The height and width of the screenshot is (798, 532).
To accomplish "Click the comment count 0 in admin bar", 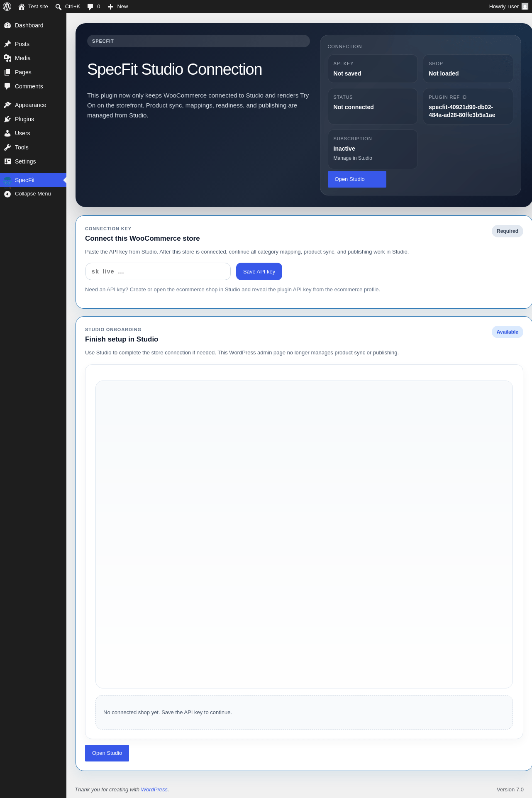I will click(x=99, y=7).
